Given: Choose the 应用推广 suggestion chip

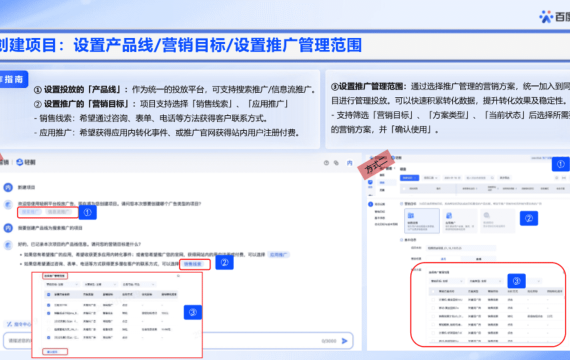Looking at the screenshot, I should 278,255.
